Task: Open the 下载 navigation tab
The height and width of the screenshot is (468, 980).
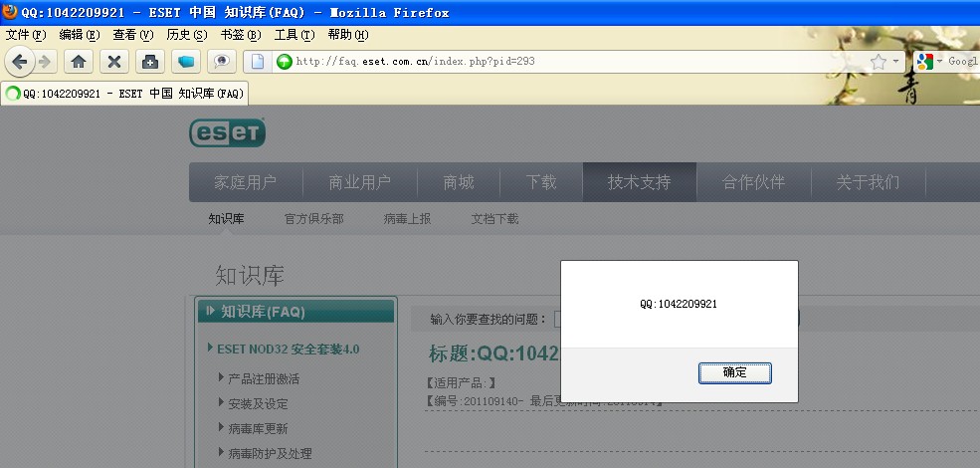Action: tap(541, 182)
